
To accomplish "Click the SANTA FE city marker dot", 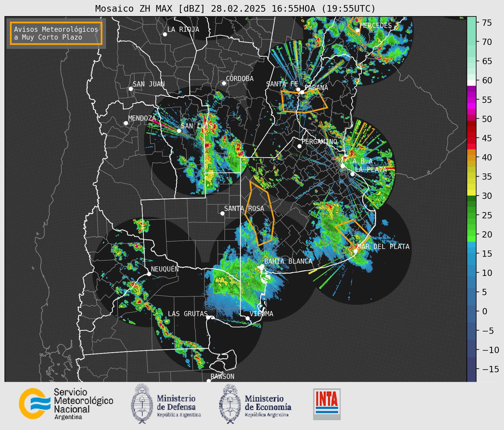I will click(298, 89).
